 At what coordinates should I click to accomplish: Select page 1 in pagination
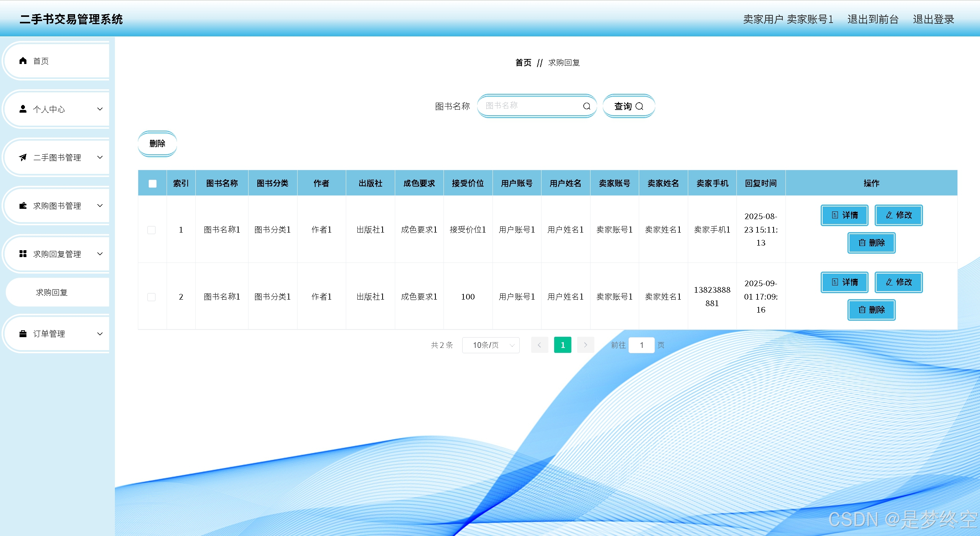(x=563, y=345)
